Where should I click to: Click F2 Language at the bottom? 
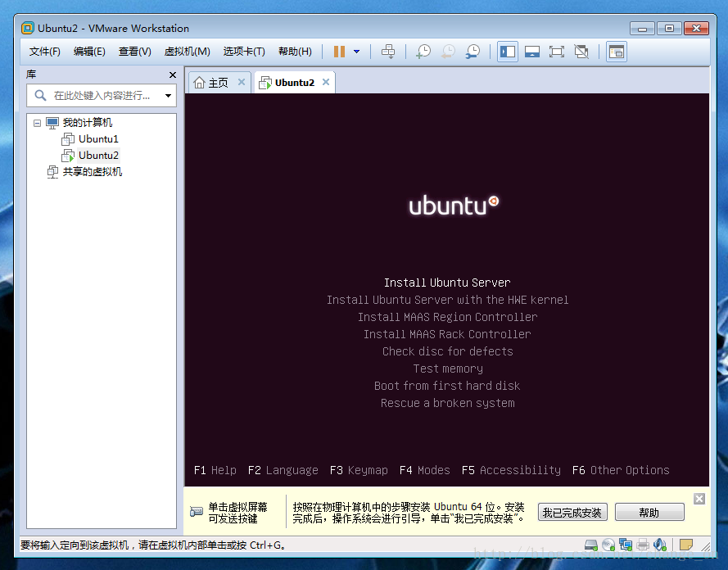pos(283,470)
